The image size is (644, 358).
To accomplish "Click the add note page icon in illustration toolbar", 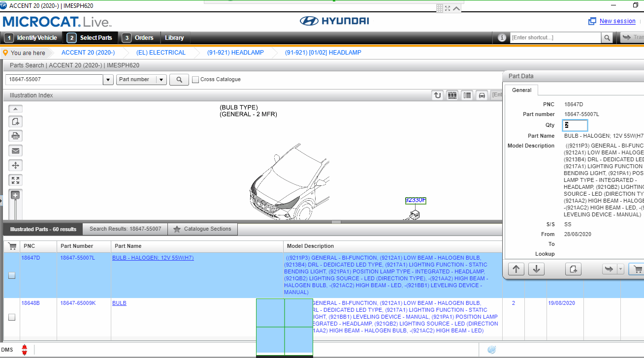I will (15, 121).
